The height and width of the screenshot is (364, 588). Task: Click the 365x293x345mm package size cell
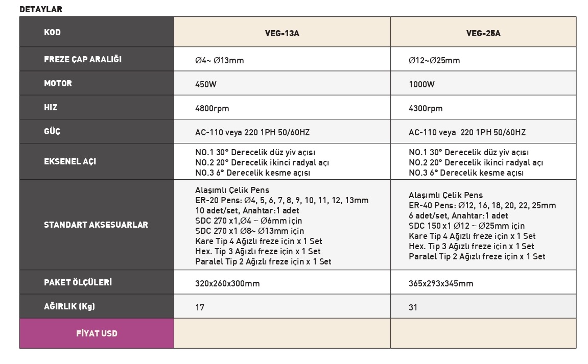(441, 283)
